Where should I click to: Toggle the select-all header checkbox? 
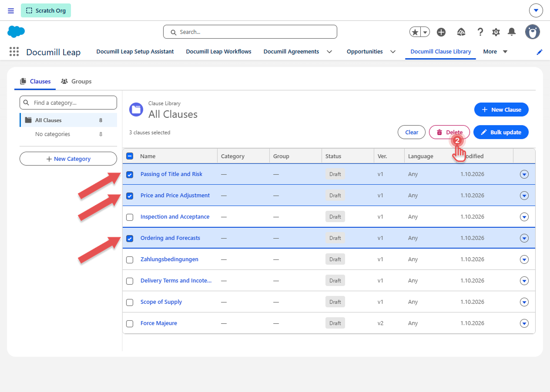pyautogui.click(x=130, y=156)
